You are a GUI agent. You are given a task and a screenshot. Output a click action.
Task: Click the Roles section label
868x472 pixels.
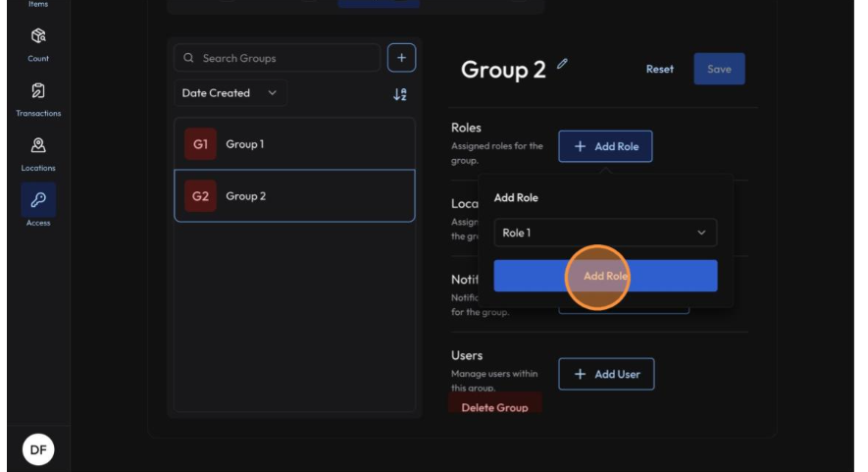coord(466,128)
